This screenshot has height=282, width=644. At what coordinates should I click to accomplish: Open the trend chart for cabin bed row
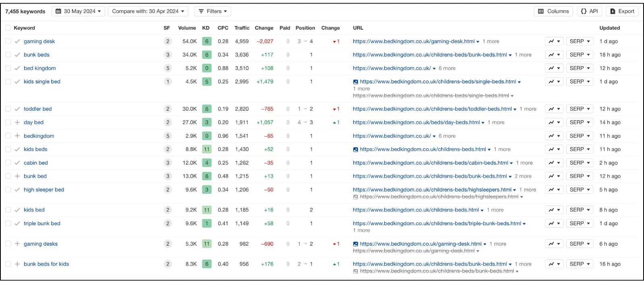point(554,163)
